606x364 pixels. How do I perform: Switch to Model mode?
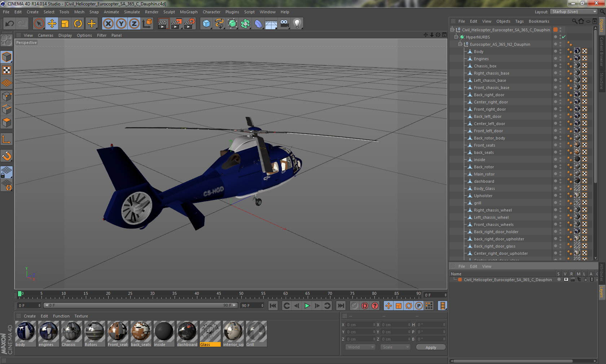(x=7, y=57)
